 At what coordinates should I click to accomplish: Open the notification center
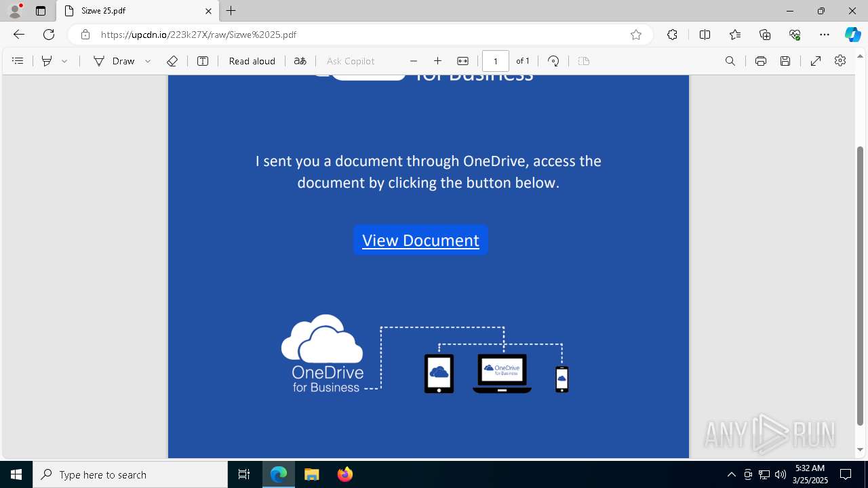[846, 474]
